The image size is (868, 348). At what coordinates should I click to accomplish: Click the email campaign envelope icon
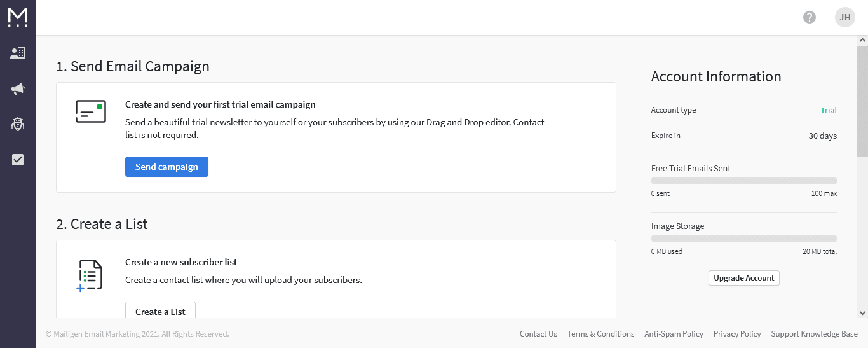90,111
